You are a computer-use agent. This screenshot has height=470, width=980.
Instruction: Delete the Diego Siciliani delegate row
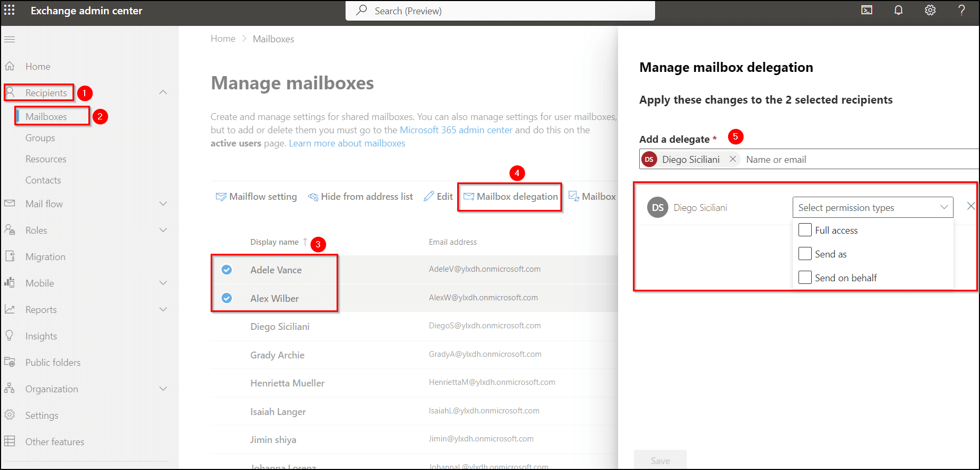(971, 206)
